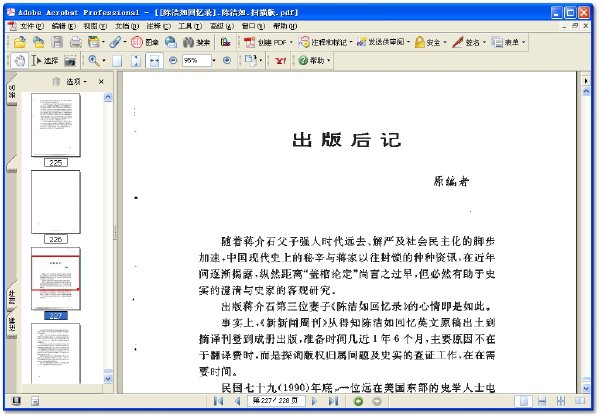
Task: Open the zoom percentage dropdown arrow
Action: [x=214, y=60]
